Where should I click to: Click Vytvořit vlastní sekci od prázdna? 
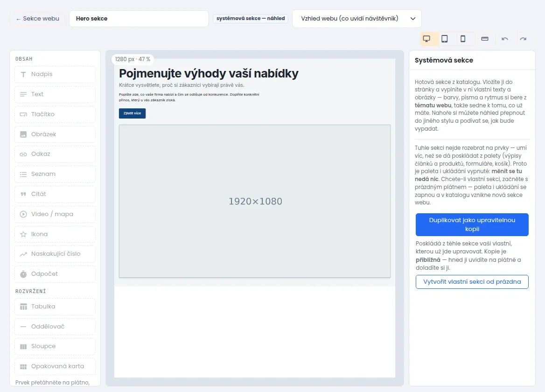click(x=472, y=282)
